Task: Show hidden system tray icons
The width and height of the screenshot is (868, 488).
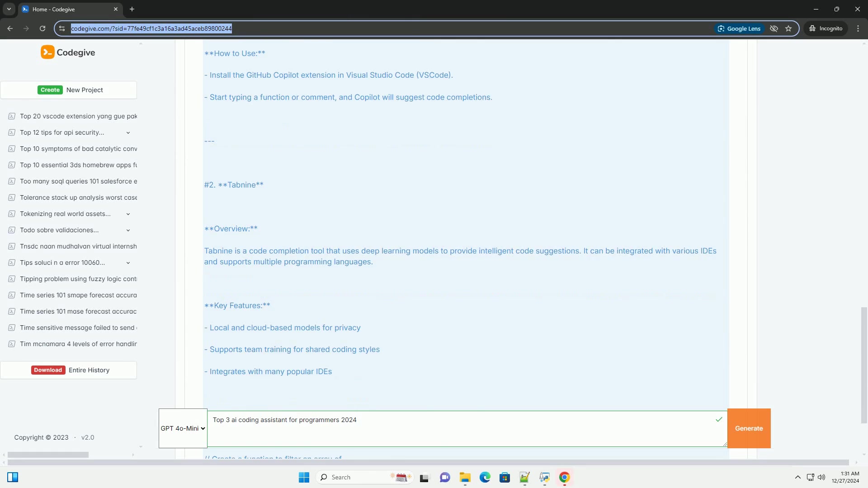Action: click(798, 477)
